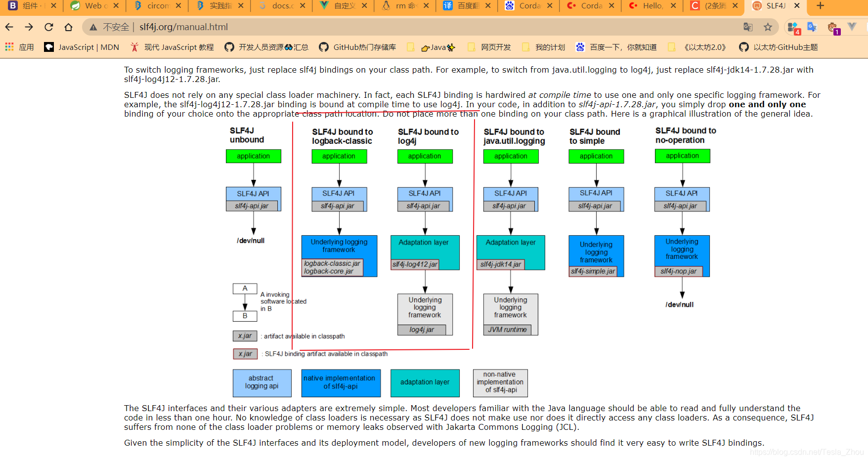Expand the 我的计划 bookmark folder
The width and height of the screenshot is (868, 461).
[x=544, y=47]
